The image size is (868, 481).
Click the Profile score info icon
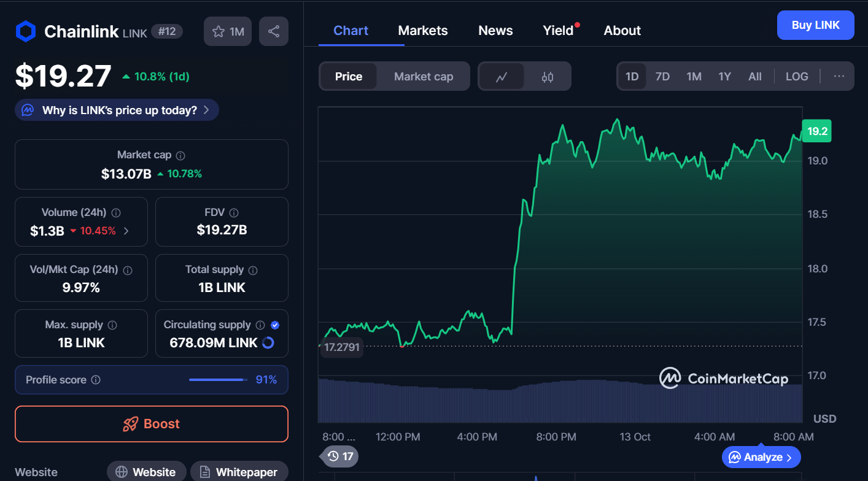(96, 380)
